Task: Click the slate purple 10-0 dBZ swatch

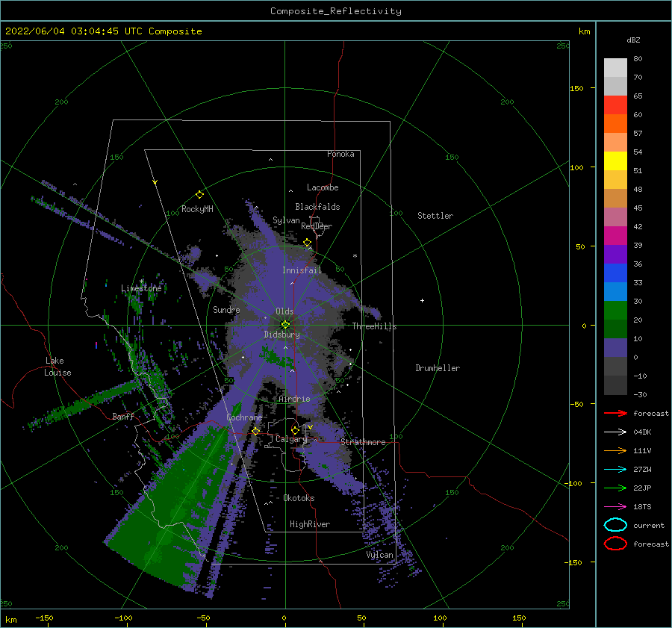Action: point(615,348)
